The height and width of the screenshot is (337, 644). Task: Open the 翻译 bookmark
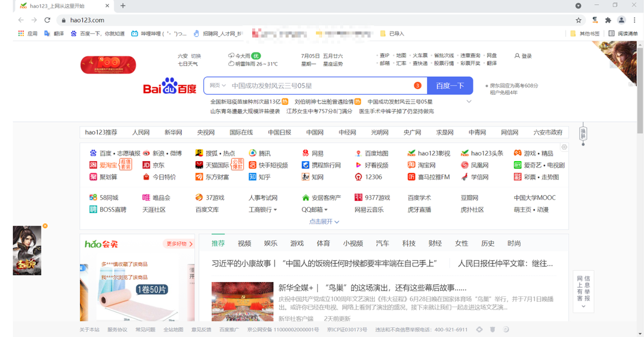coord(54,33)
